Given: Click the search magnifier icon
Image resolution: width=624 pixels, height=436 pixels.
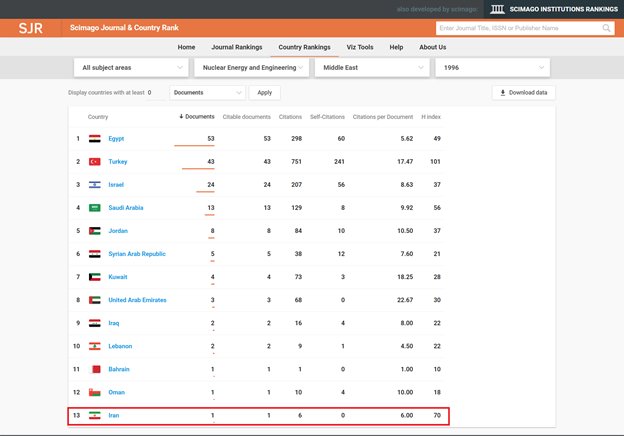Looking at the screenshot, I should (x=608, y=28).
